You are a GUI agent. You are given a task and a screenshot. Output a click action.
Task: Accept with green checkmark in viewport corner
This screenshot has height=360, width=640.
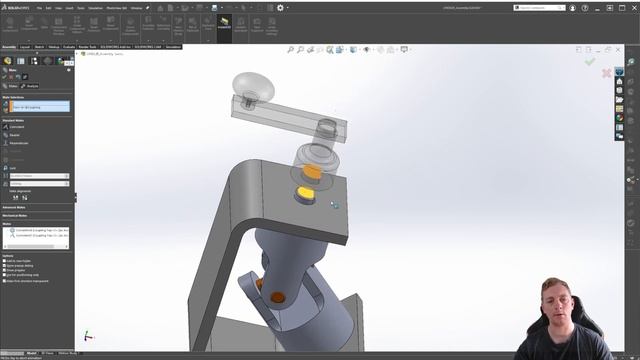pyautogui.click(x=589, y=62)
